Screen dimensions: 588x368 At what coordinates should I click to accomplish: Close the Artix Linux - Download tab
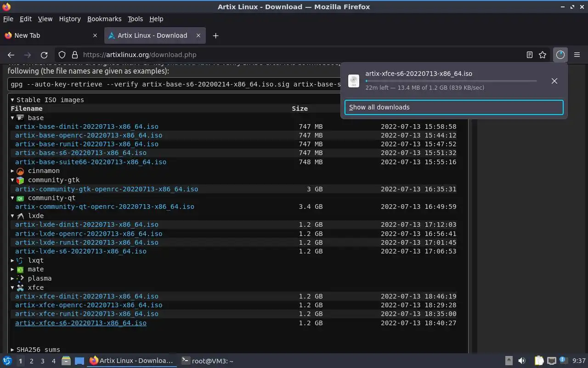pos(198,35)
